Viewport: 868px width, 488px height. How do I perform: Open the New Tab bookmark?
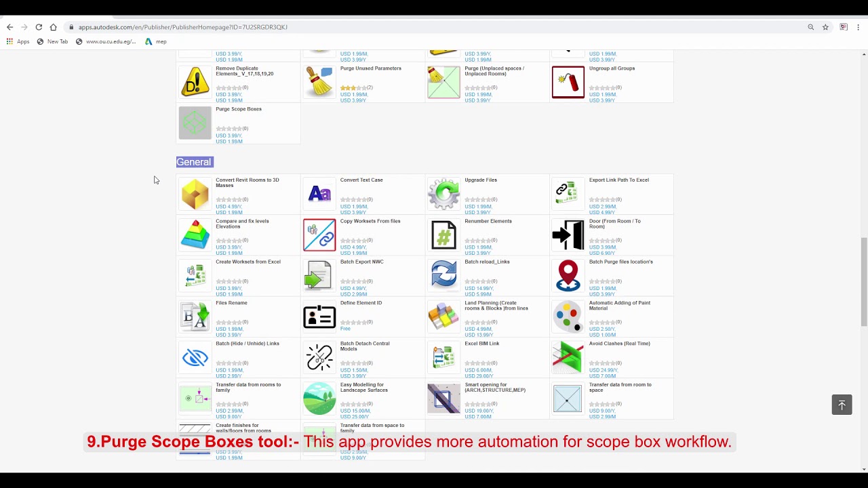coord(52,41)
